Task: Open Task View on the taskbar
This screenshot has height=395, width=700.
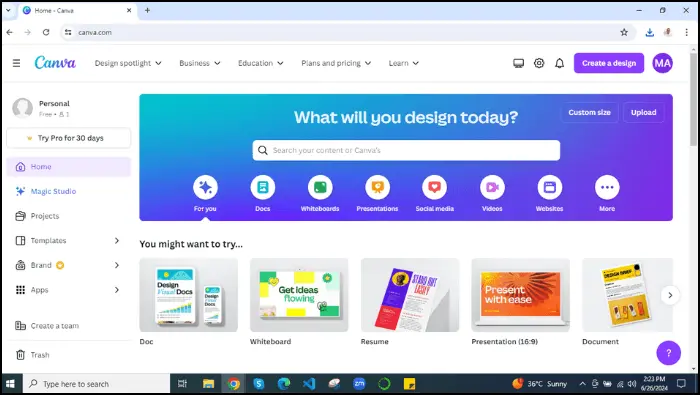Action: (182, 384)
